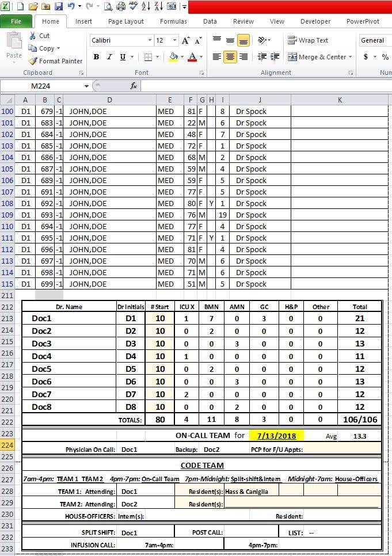Increase indent in Alignment group
Image resolution: width=392 pixels, height=556 pixels.
[275, 57]
